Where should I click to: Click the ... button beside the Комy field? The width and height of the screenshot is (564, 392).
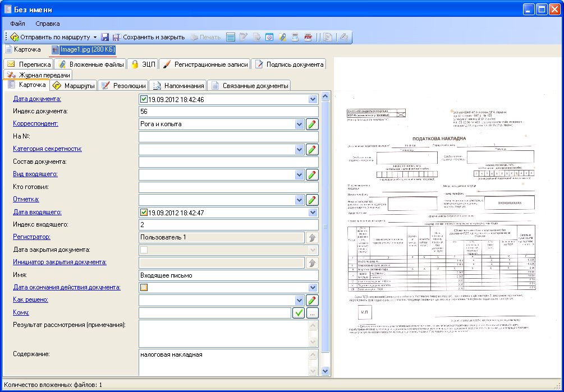pos(313,313)
